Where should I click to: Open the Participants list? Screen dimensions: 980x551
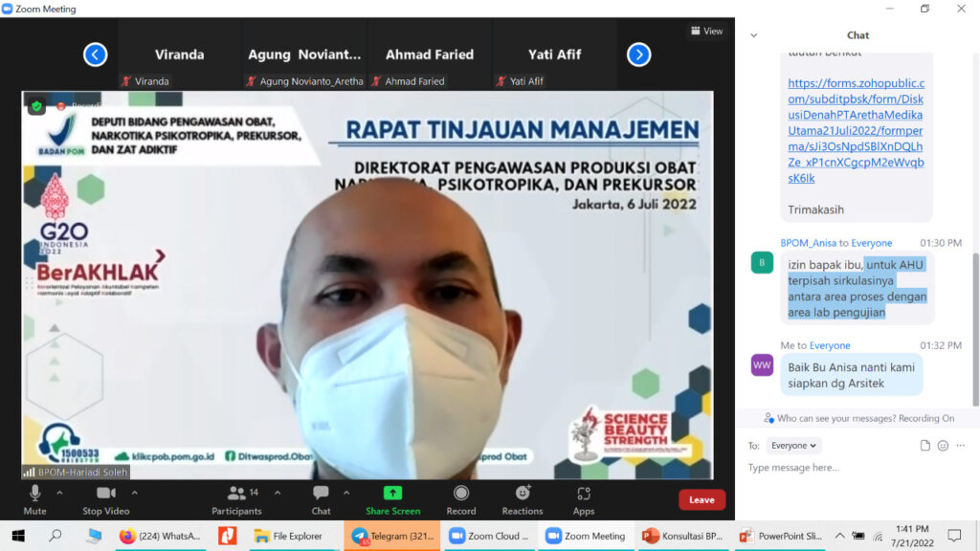coord(235,494)
